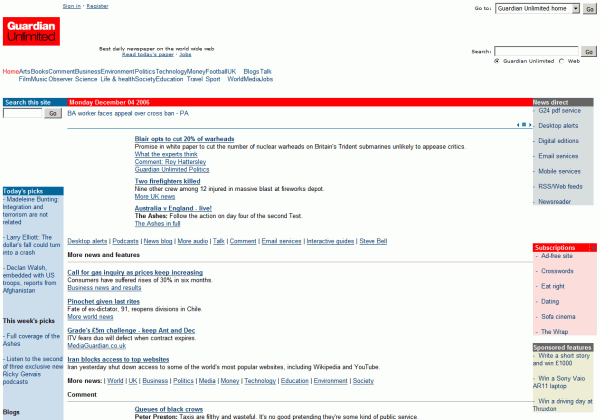The height and width of the screenshot is (420, 600).
Task: Open 'Comment: Roy Hattersley' link
Action: point(170,162)
